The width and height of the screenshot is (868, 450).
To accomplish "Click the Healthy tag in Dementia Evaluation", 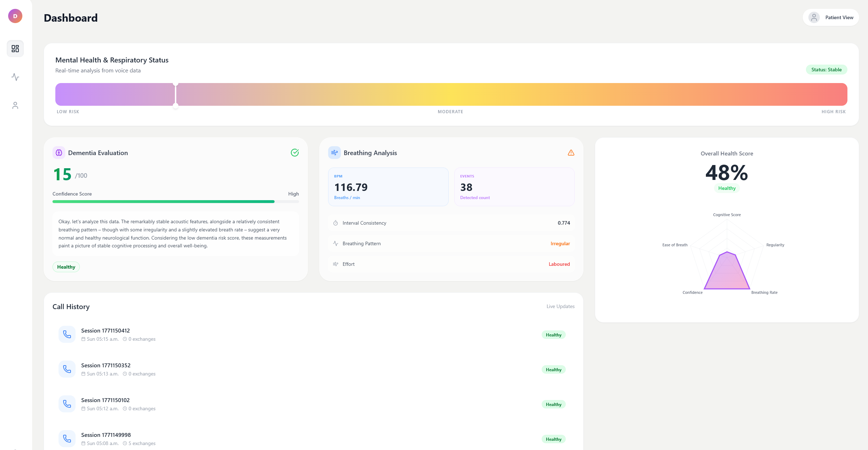I will 66,267.
